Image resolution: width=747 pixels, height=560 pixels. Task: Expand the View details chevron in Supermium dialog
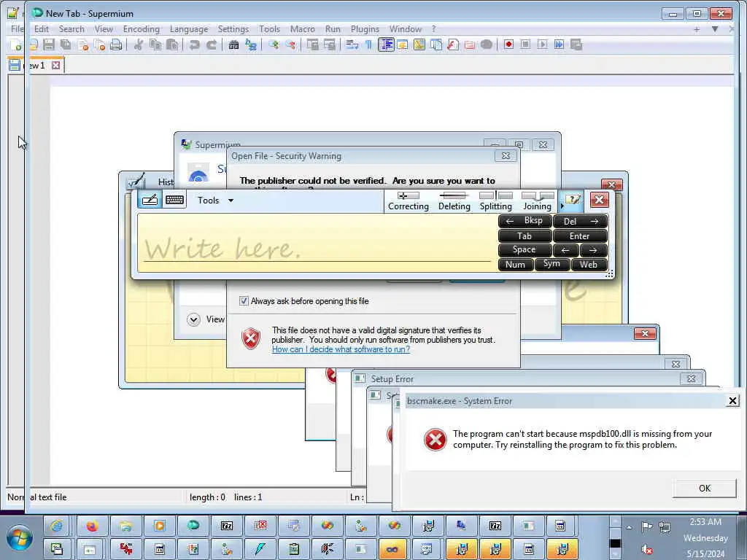coord(193,319)
